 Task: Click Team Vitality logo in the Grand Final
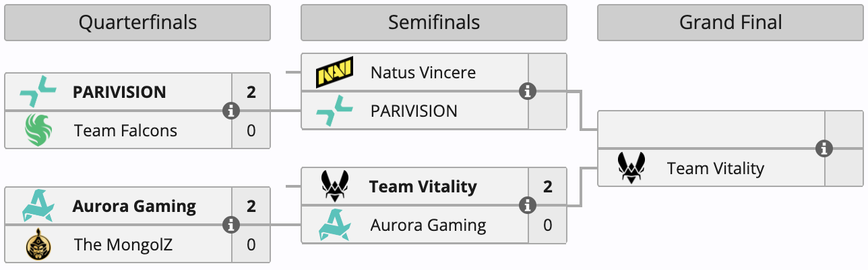(x=631, y=168)
